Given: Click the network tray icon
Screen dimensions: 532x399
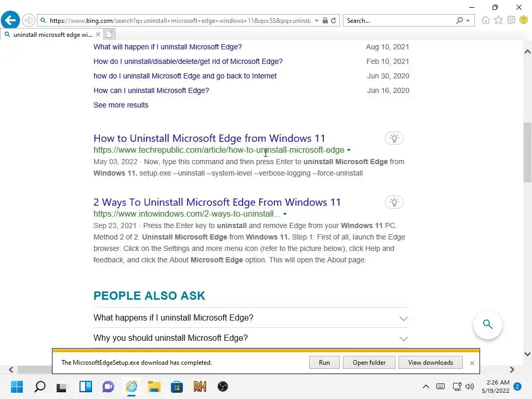Looking at the screenshot, I should (457, 387).
